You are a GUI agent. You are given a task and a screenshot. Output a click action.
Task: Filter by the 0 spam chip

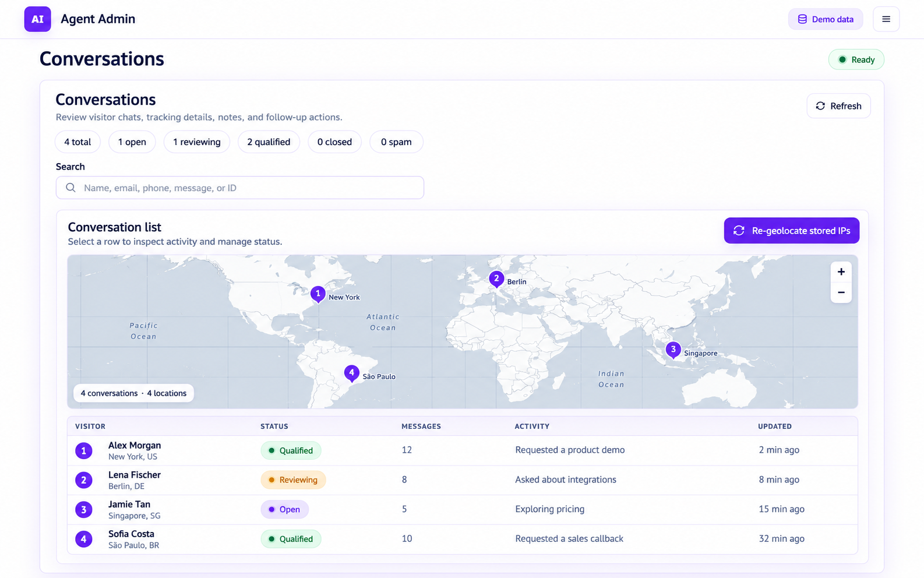396,142
